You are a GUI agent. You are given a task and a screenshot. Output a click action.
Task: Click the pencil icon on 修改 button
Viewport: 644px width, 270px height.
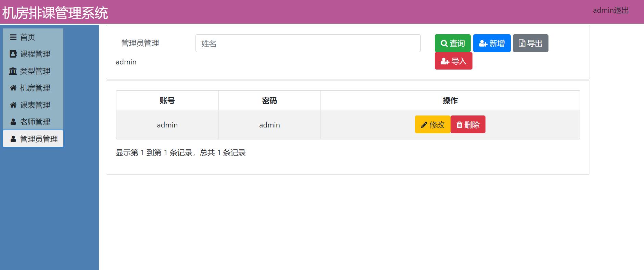coord(424,125)
